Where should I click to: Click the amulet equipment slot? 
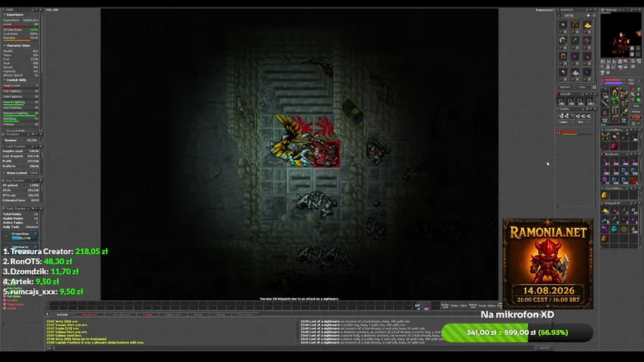point(605,95)
